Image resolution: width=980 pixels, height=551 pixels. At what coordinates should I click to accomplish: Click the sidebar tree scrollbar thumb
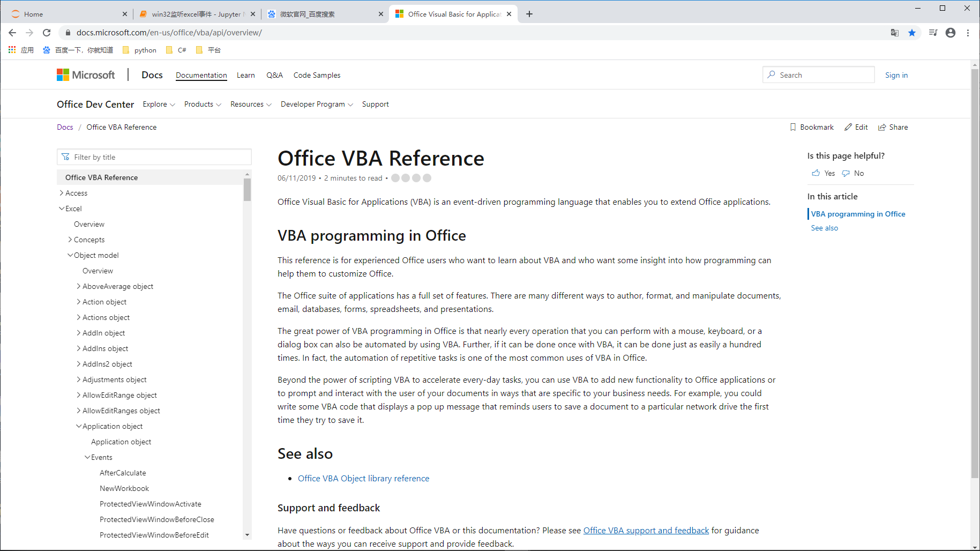pyautogui.click(x=247, y=190)
